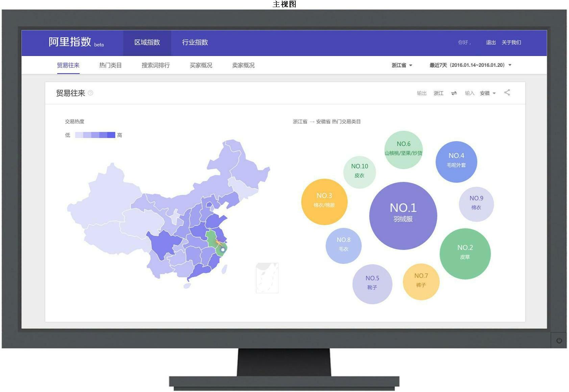Click the 高 label on the heat legend
The image size is (569, 392).
(120, 135)
